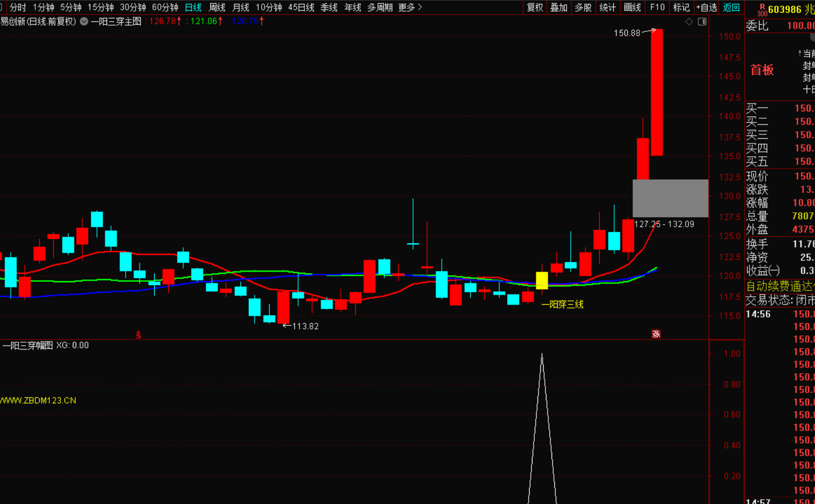This screenshot has height=504, width=815.
Task: Click the gray gap zone rectangle
Action: (670, 198)
